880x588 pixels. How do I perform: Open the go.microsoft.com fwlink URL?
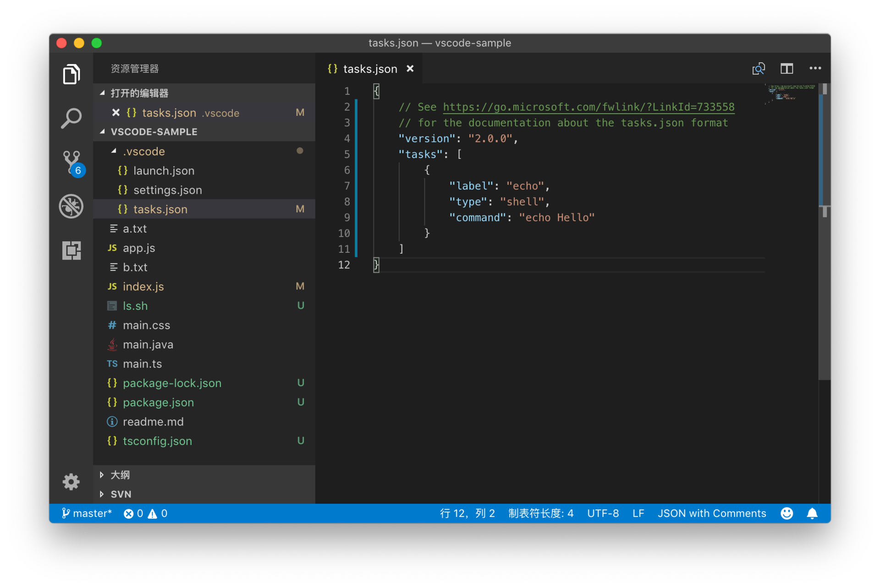(588, 107)
